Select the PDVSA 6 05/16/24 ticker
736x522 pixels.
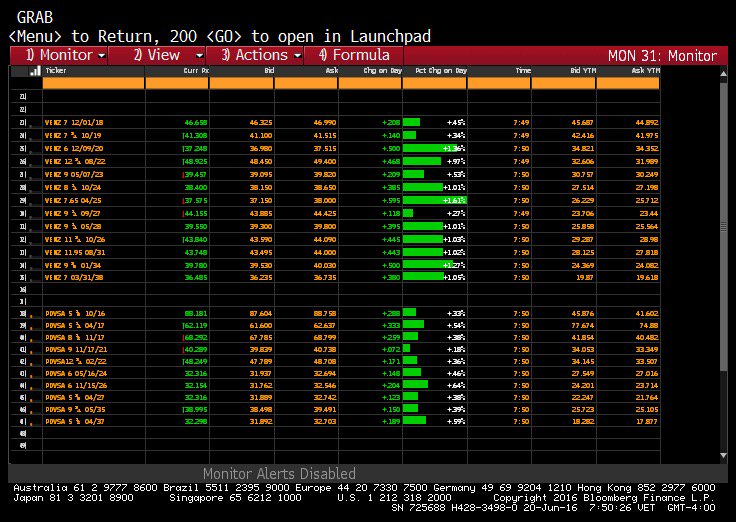pos(76,374)
